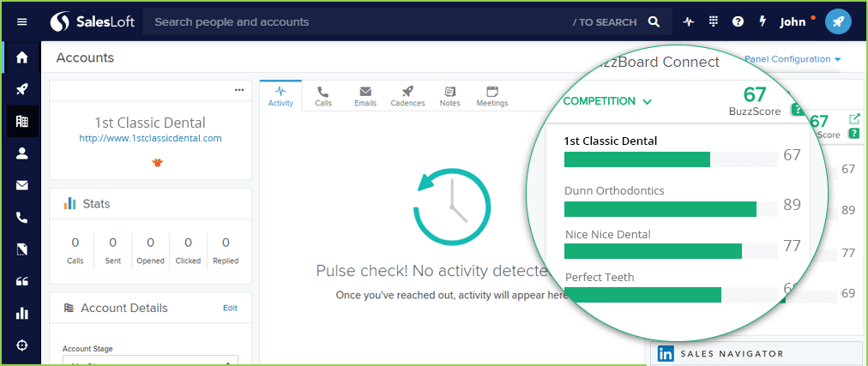Open Calls phone icon in sidebar
The height and width of the screenshot is (366, 868).
coord(22,218)
